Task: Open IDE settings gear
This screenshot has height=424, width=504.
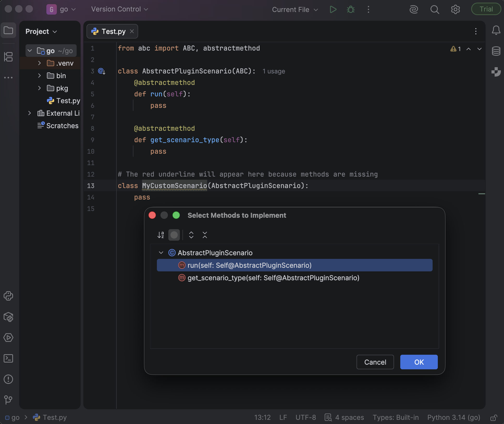Action: tap(455, 10)
